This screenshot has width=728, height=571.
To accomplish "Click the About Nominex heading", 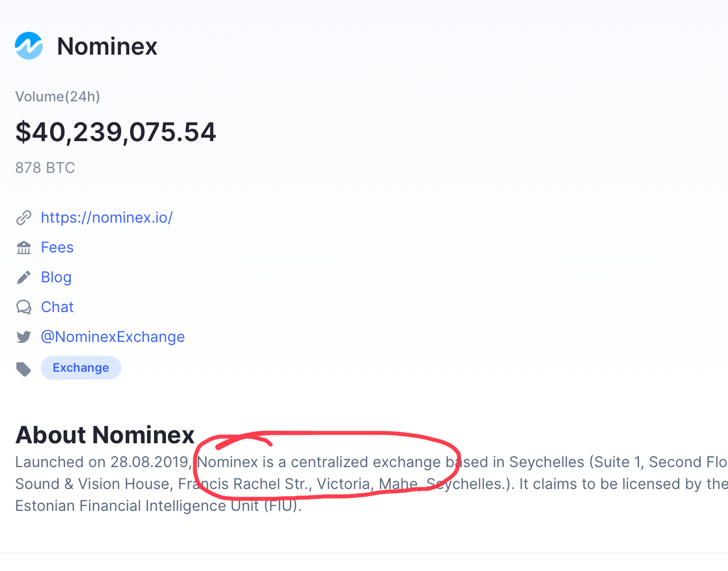I will click(105, 435).
